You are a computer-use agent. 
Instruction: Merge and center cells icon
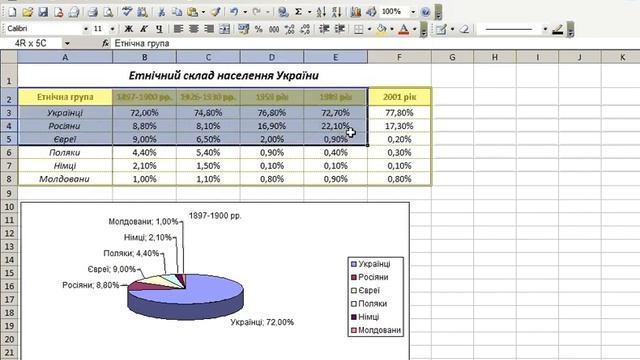[224, 29]
